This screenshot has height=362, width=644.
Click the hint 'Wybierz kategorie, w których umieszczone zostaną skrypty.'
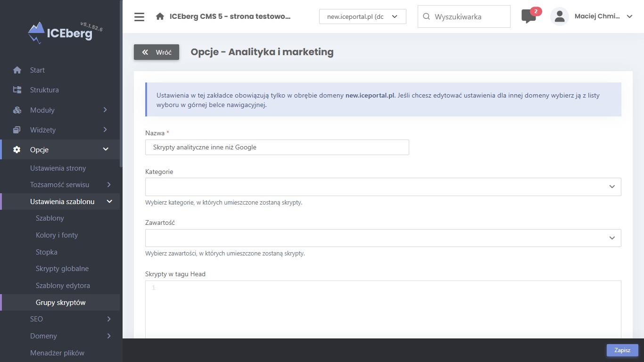pyautogui.click(x=224, y=202)
